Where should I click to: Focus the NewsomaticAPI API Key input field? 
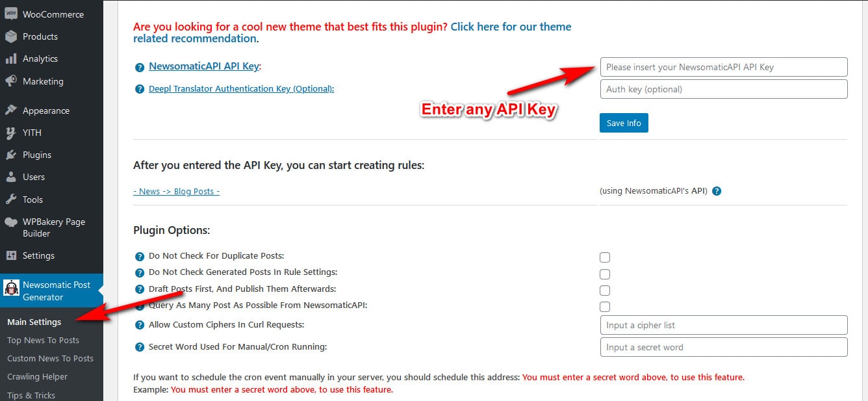pyautogui.click(x=723, y=67)
